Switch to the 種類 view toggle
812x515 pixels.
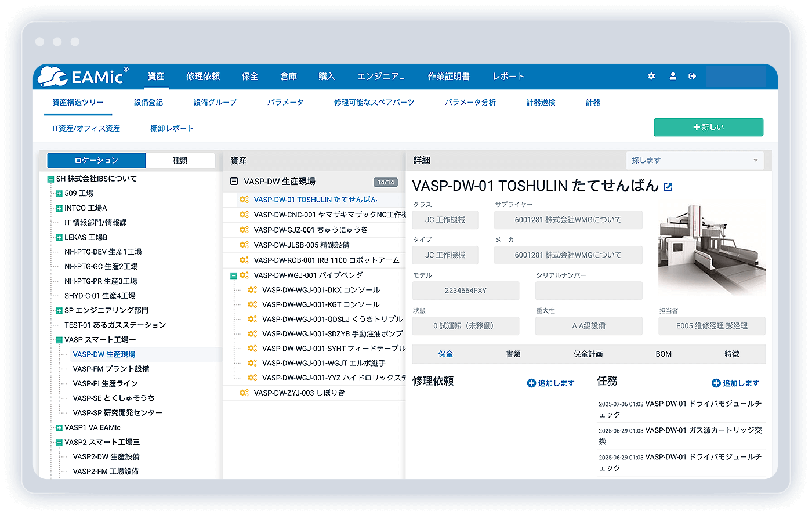pos(180,160)
